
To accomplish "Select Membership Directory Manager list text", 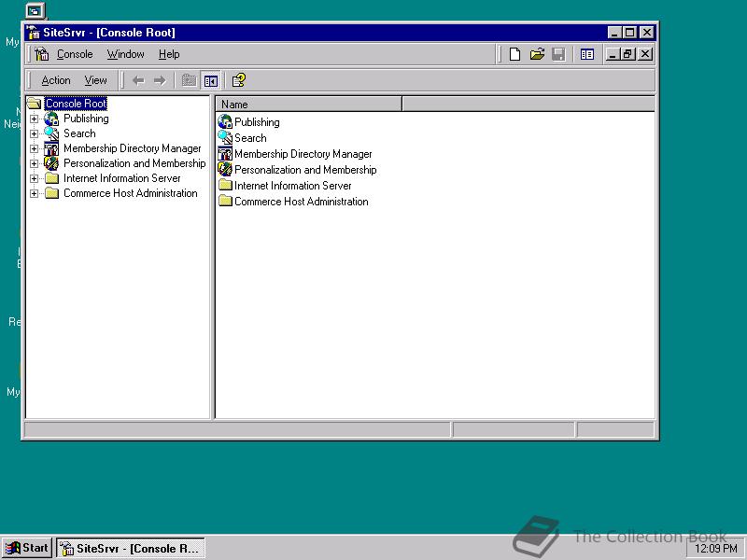I will [303, 154].
